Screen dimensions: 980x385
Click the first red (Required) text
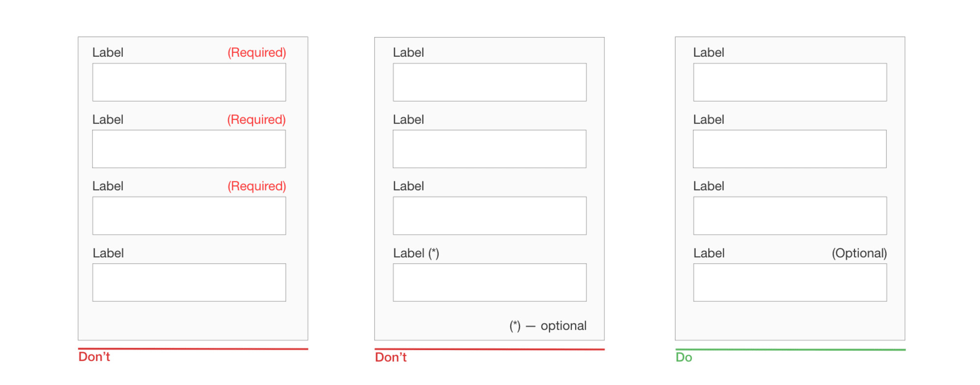tap(257, 52)
